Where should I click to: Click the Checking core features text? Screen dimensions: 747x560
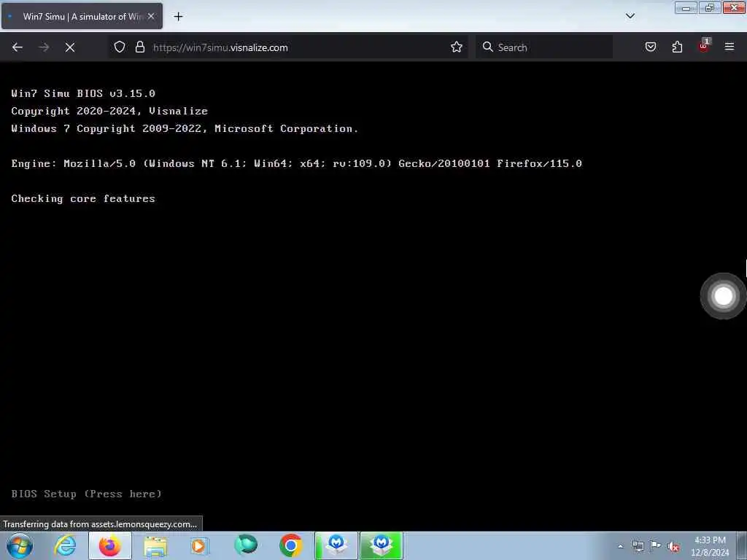tap(83, 198)
